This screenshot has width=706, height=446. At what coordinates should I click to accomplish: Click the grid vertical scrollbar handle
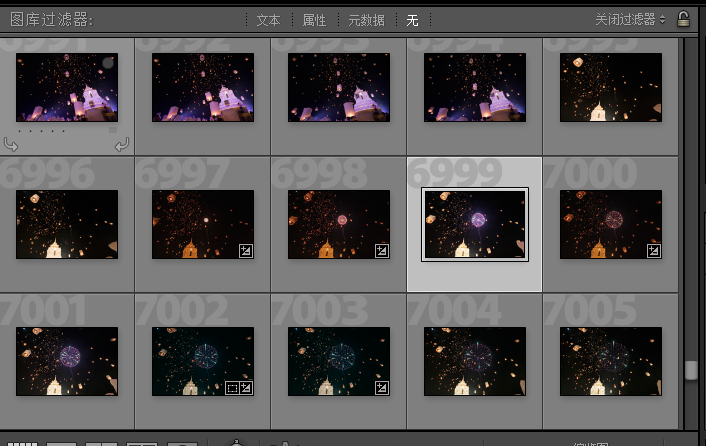click(690, 370)
